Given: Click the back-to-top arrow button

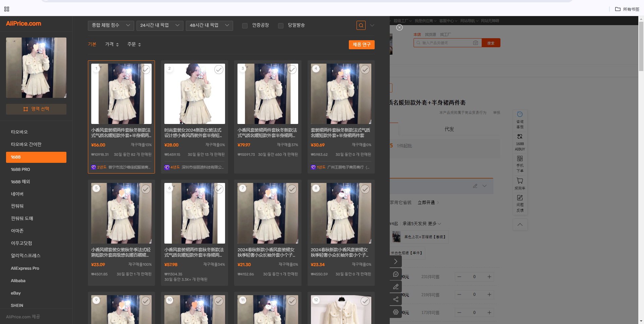Looking at the screenshot, I should [520, 224].
